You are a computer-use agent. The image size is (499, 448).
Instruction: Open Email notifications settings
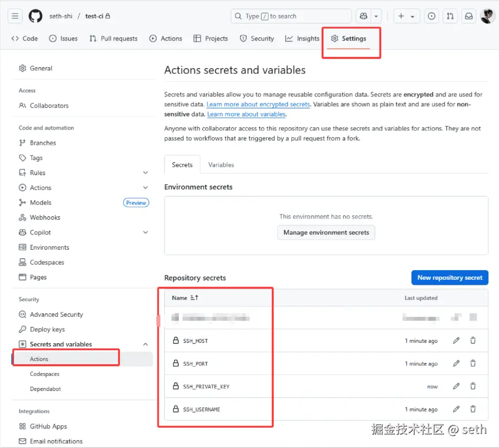click(x=51, y=441)
